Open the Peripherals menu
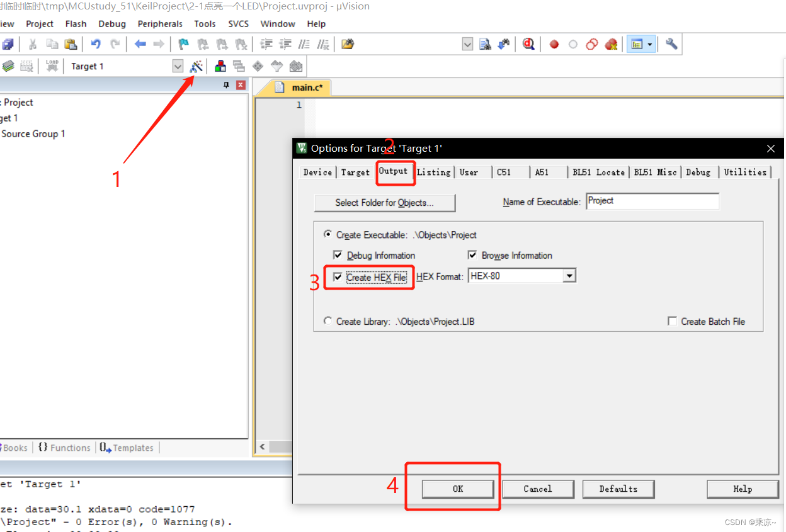The image size is (786, 532). pyautogui.click(x=160, y=24)
